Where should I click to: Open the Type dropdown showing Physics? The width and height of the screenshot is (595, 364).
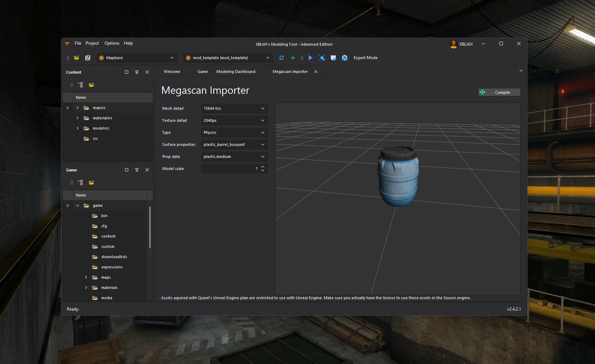click(235, 132)
